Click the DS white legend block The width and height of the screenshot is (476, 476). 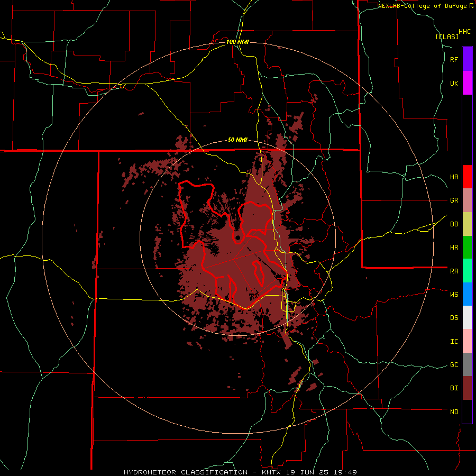(x=467, y=317)
